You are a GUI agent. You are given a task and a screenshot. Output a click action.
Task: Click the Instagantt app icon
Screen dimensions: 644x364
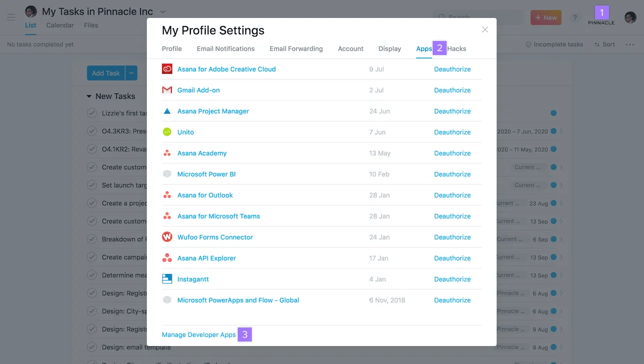(167, 279)
